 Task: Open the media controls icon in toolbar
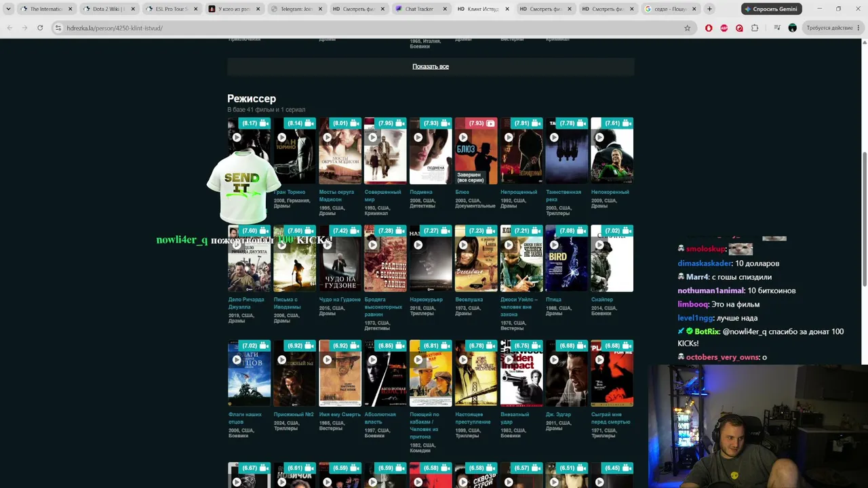[776, 28]
